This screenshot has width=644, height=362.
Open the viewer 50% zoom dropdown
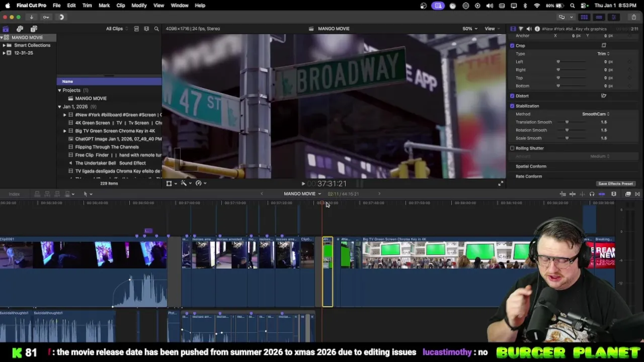coord(470,29)
